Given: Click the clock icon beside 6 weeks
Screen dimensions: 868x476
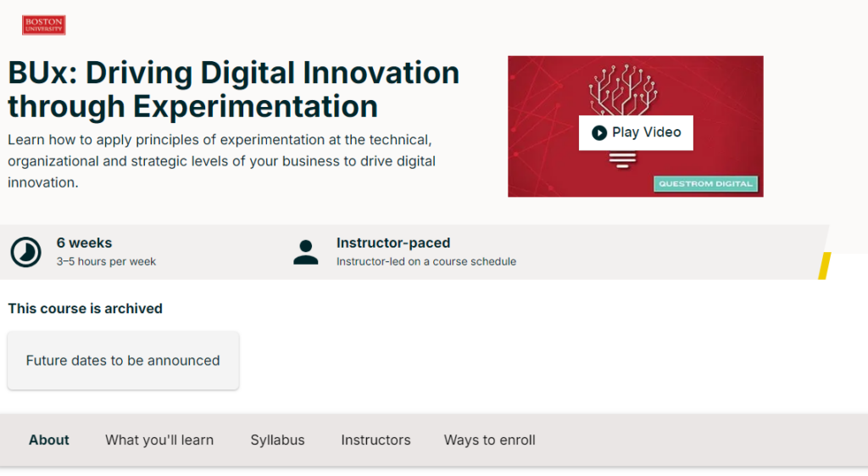Looking at the screenshot, I should 26,252.
